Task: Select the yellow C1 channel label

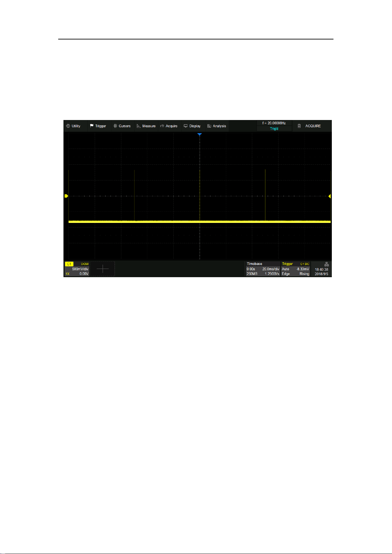Action: click(69, 264)
